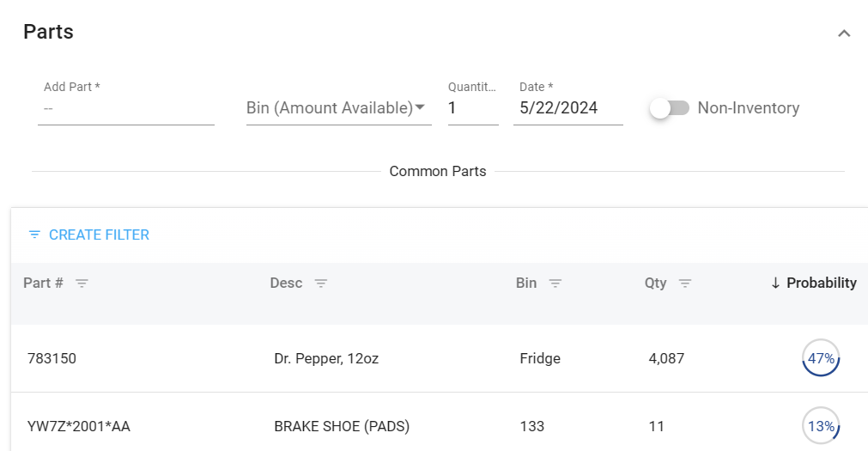Click the filter icon beside Create Filter
The height and width of the screenshot is (451, 868).
tap(34, 235)
